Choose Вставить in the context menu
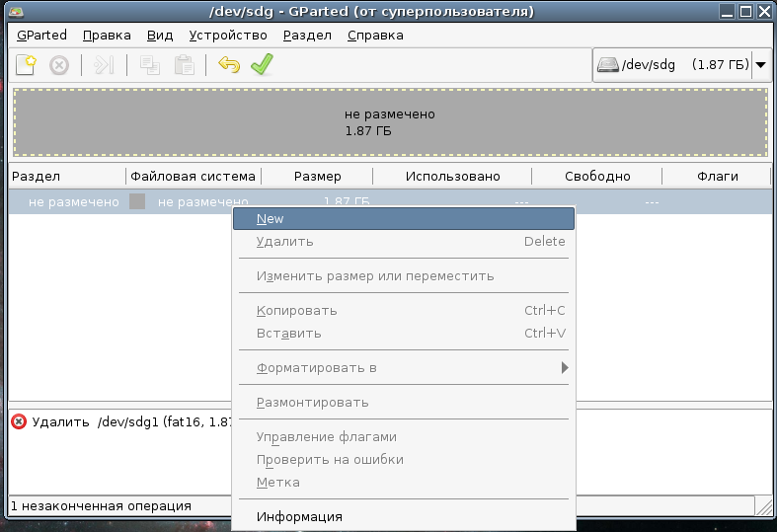 coord(404,334)
